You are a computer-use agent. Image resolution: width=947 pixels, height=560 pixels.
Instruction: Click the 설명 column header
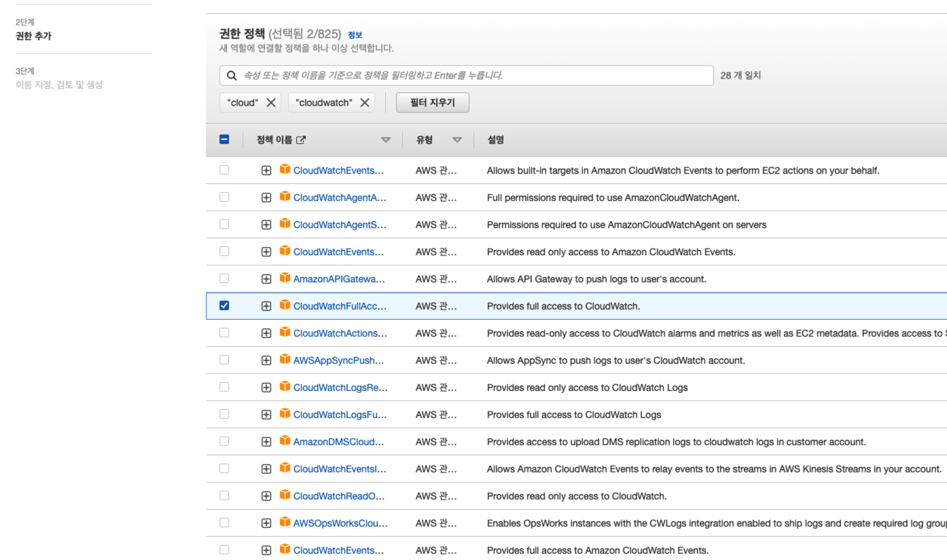[x=495, y=140]
